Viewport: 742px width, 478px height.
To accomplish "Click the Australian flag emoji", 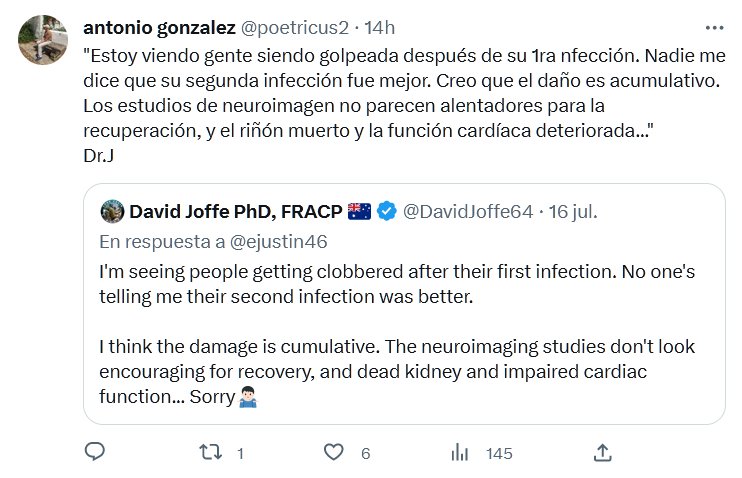I will tap(359, 211).
